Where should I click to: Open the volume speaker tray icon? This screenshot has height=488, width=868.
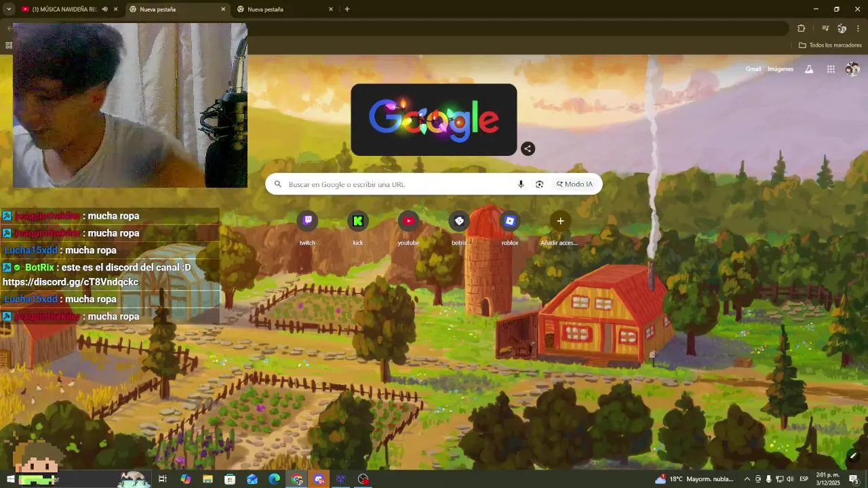point(790,479)
